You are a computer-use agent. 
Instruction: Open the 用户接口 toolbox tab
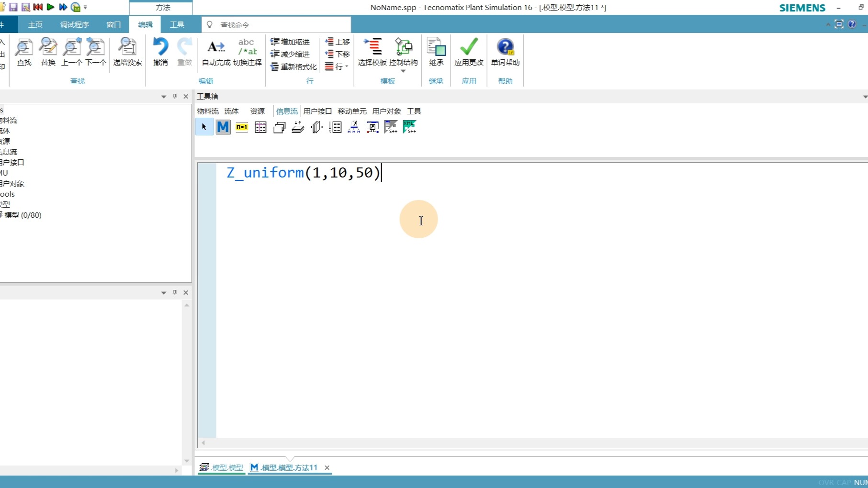pos(317,111)
